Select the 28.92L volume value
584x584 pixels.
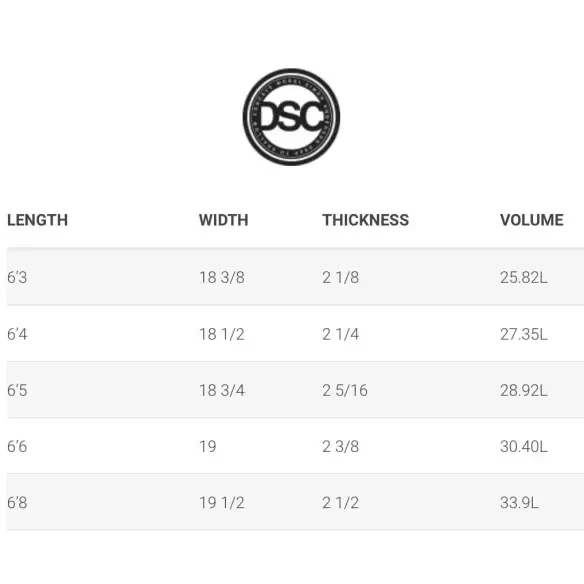pos(524,390)
